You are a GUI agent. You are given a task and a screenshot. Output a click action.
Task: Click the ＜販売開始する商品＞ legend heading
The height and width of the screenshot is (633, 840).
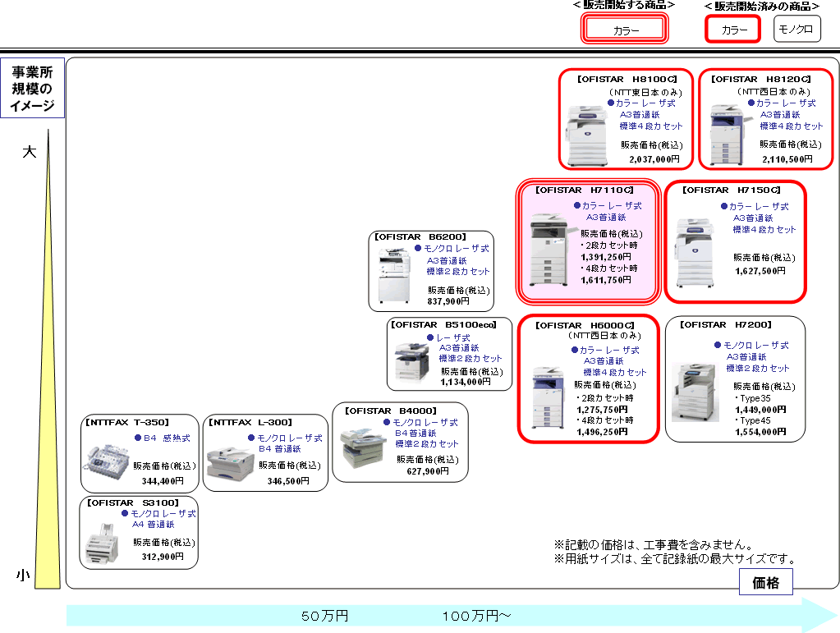[x=624, y=6]
